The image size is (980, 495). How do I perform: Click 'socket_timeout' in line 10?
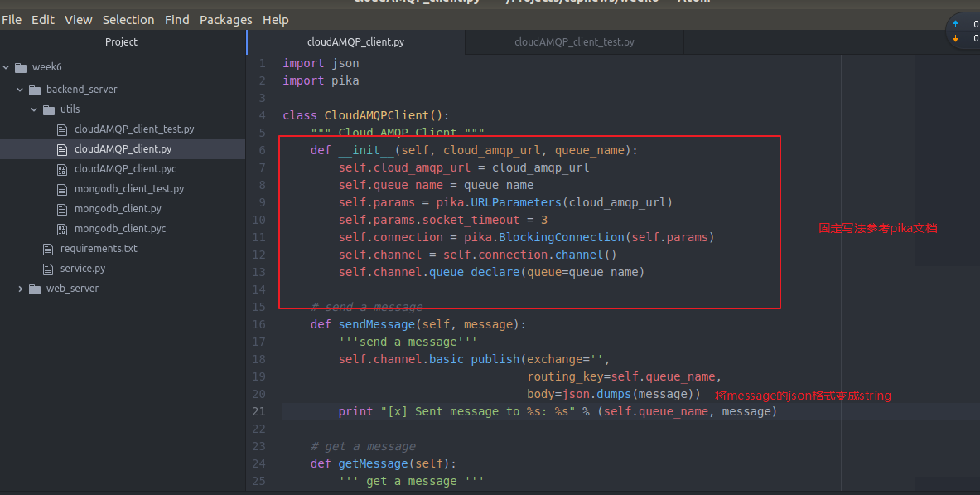coord(471,220)
